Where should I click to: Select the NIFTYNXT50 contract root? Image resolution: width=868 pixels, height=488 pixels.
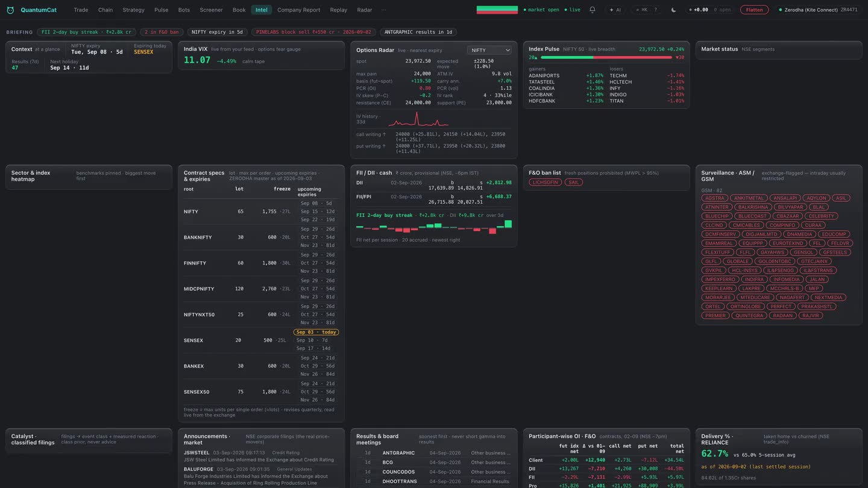coord(199,315)
